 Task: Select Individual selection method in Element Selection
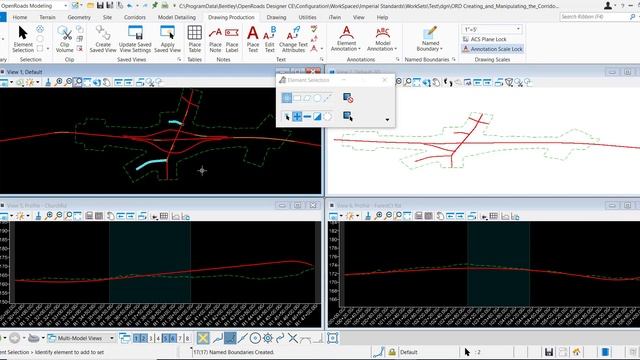tap(287, 98)
